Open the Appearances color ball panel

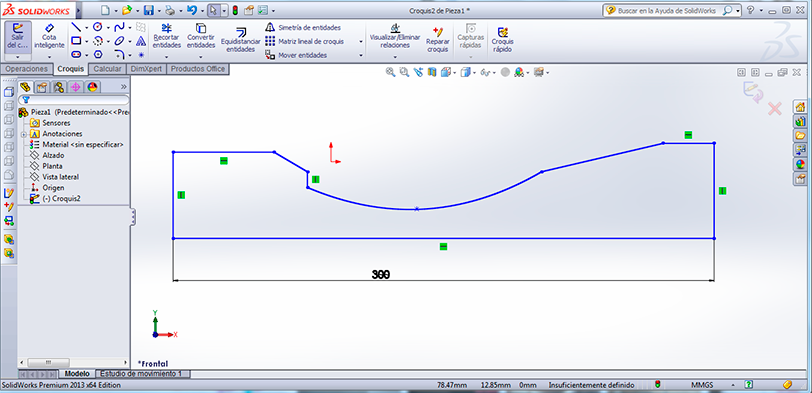800,165
